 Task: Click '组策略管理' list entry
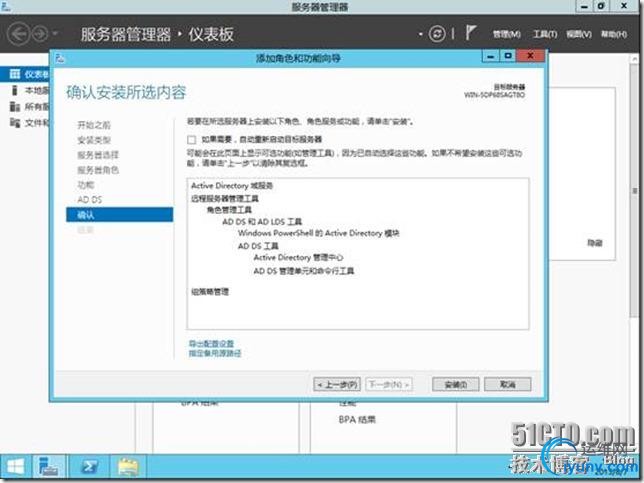(x=210, y=292)
